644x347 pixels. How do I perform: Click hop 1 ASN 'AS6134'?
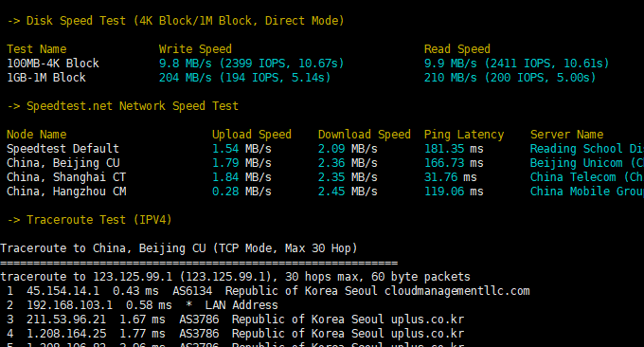[x=192, y=291]
